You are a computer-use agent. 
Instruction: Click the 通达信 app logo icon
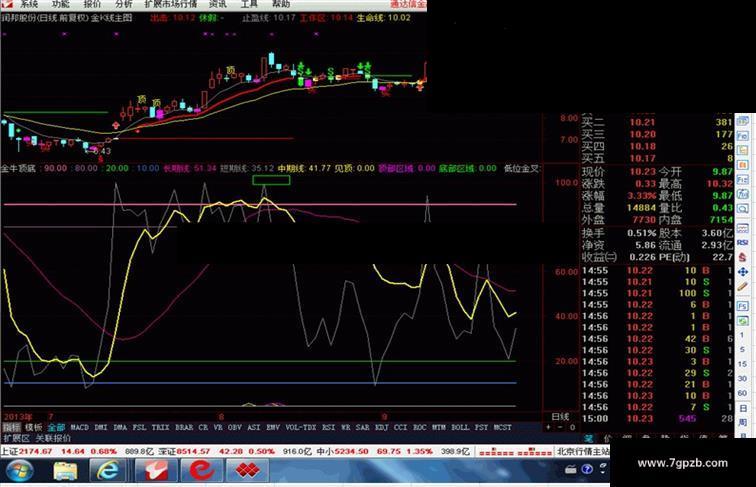tap(7, 4)
